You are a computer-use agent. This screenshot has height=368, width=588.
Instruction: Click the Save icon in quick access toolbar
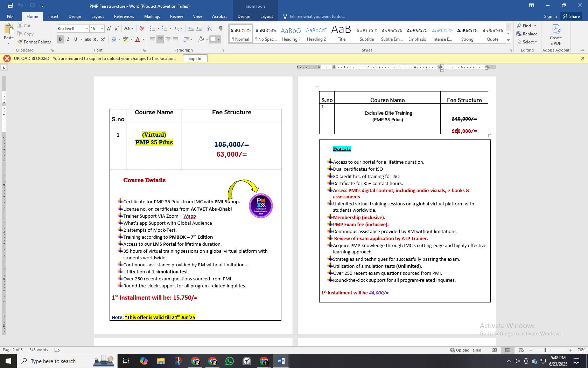tap(10, 5)
